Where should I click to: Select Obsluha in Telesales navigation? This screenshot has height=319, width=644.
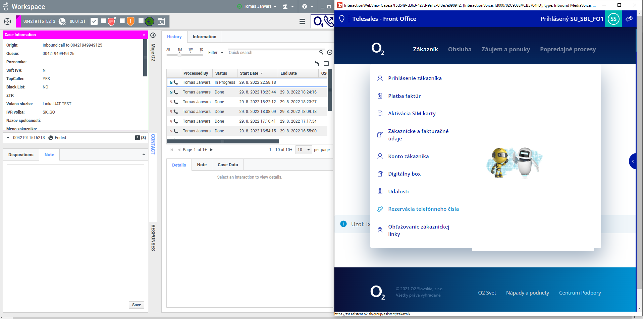[x=460, y=49]
